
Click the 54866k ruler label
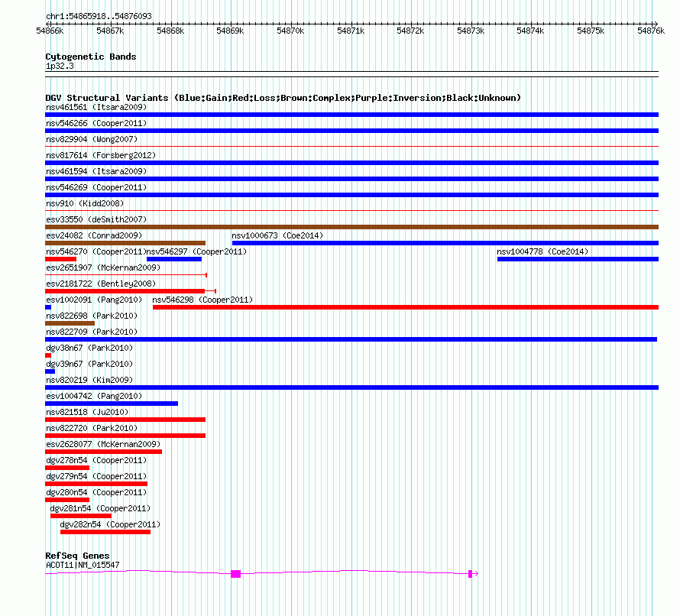(50, 31)
